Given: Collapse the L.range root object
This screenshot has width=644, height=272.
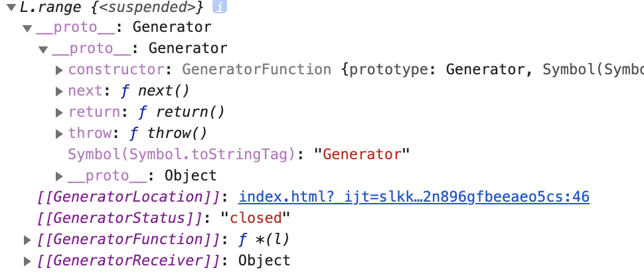Looking at the screenshot, I should [x=11, y=7].
